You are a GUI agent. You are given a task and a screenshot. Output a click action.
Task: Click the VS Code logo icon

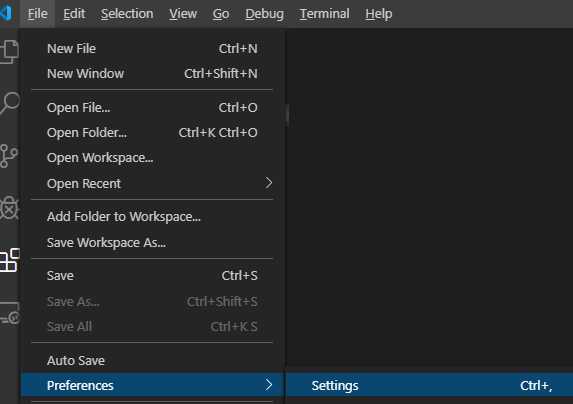[x=7, y=13]
